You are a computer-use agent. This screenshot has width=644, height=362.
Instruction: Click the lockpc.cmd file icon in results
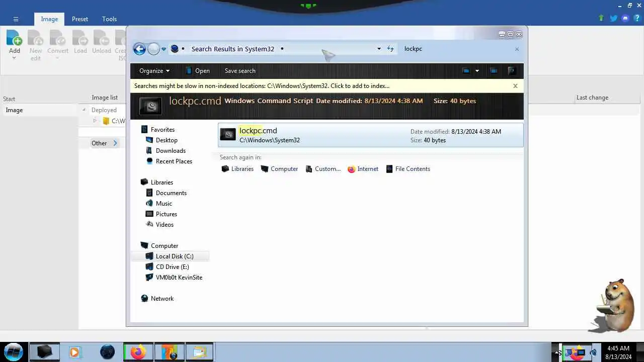[228, 135]
